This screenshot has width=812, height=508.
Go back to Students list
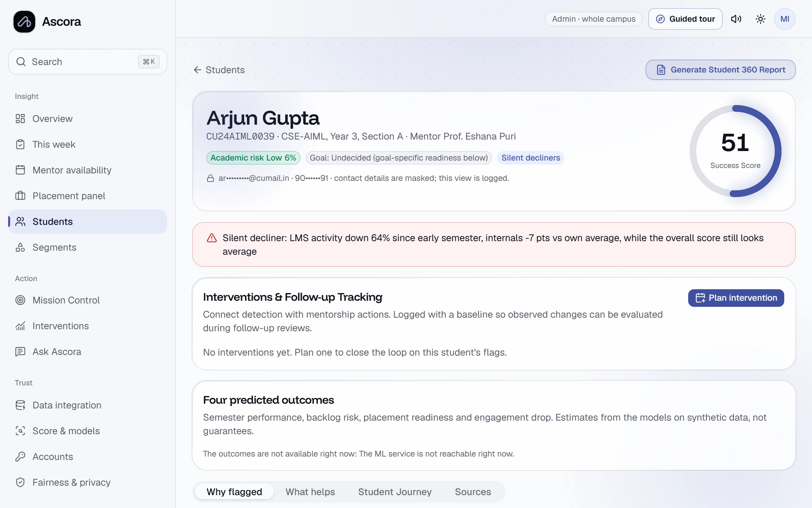pyautogui.click(x=219, y=70)
